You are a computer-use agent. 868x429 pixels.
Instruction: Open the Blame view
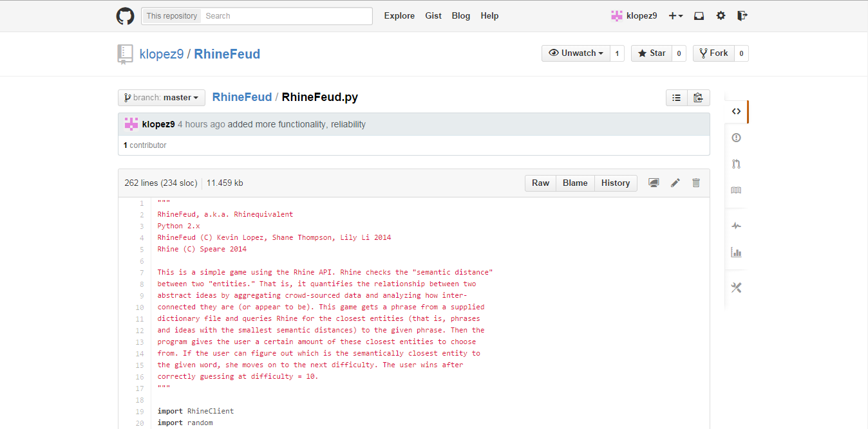[x=575, y=183]
